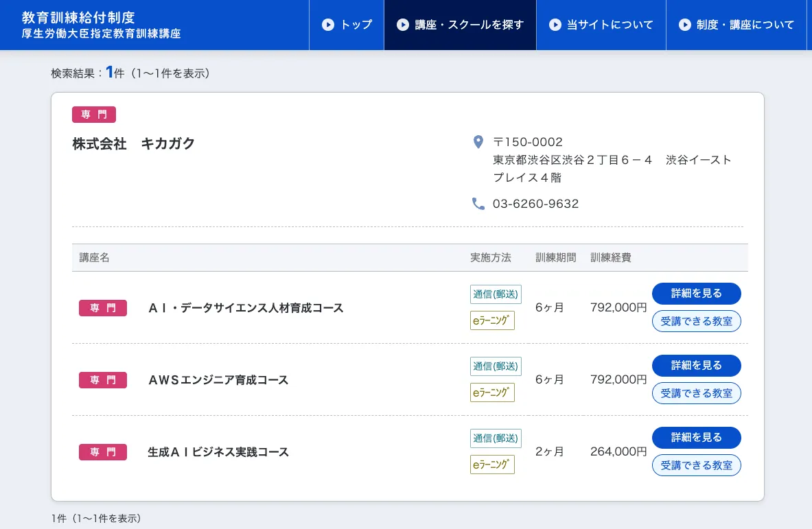The height and width of the screenshot is (529, 812).
Task: Click the play icon beside 制度・講座について
Action: click(x=685, y=25)
